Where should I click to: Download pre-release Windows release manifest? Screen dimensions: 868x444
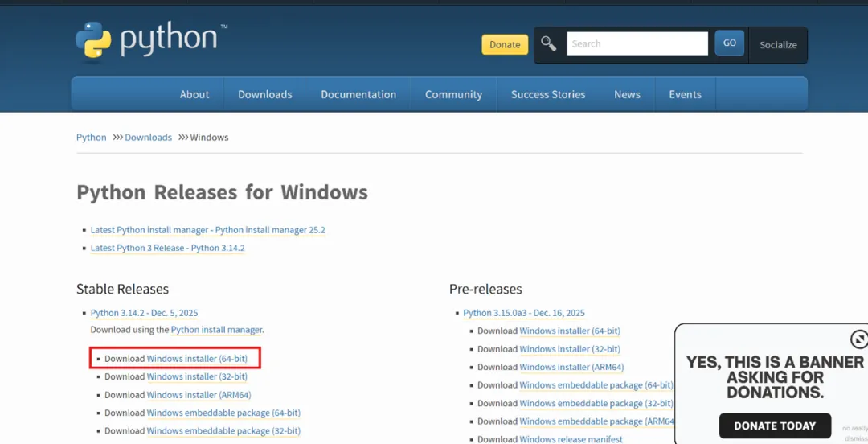(x=571, y=439)
